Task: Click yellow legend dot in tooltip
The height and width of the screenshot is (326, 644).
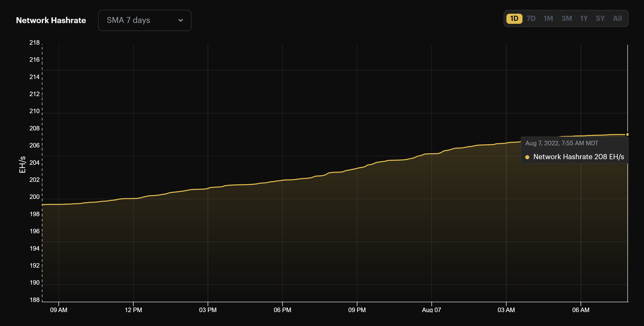Action: 527,157
